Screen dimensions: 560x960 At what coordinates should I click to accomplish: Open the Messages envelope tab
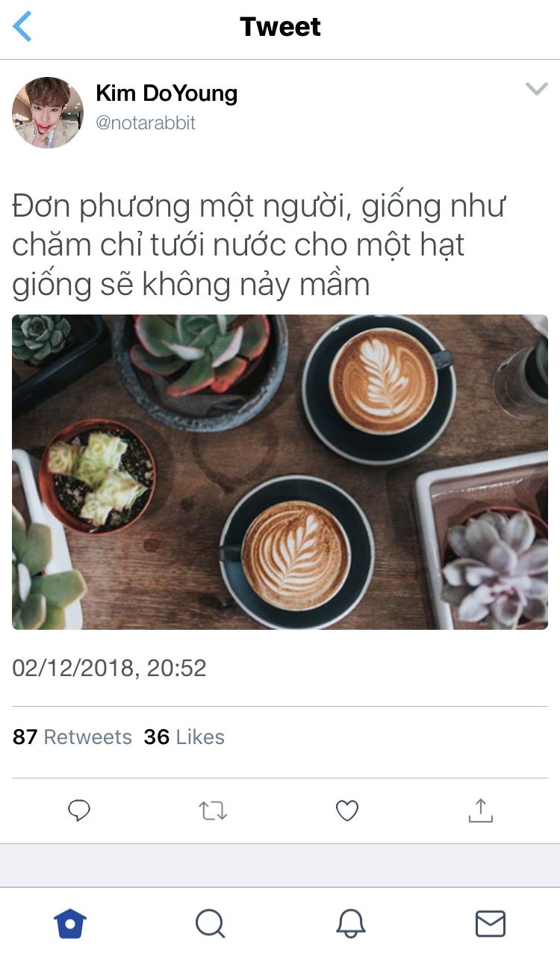(x=491, y=923)
